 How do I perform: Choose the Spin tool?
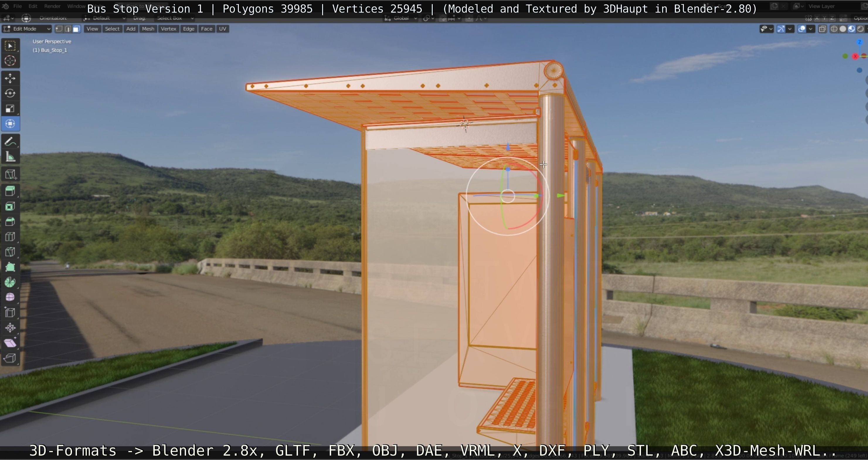tap(10, 282)
